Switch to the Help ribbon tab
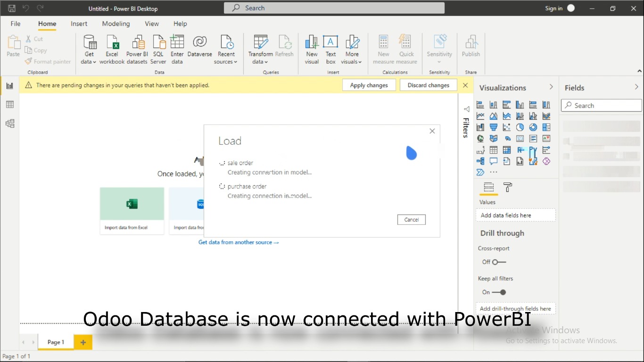Viewport: 644px width, 362px height. click(x=180, y=24)
